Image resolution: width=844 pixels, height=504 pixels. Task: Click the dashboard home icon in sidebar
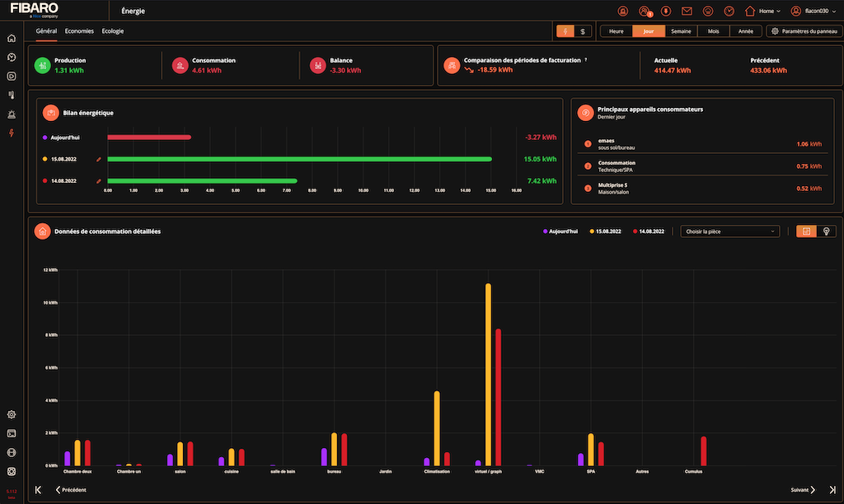coord(11,38)
